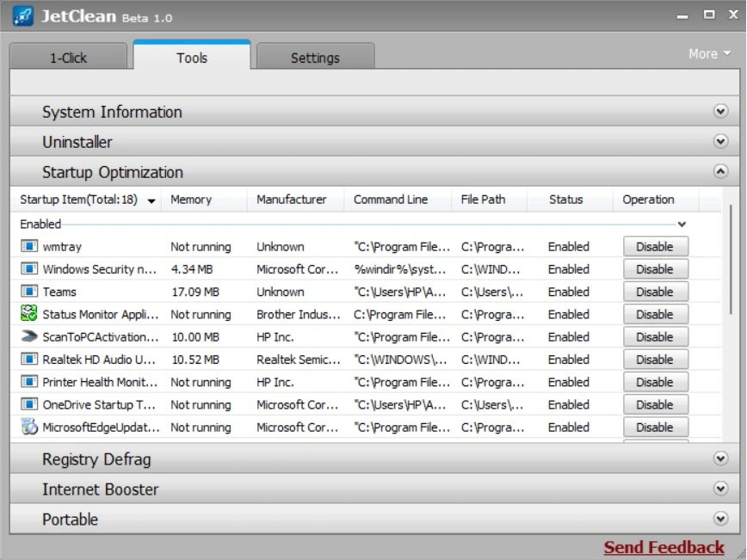Disable Status Monitor Application startup item
747x560 pixels.
click(656, 314)
